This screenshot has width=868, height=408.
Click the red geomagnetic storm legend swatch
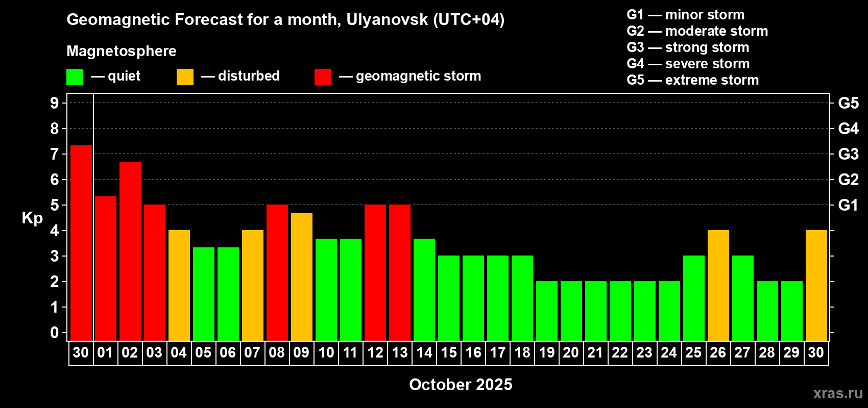point(323,77)
